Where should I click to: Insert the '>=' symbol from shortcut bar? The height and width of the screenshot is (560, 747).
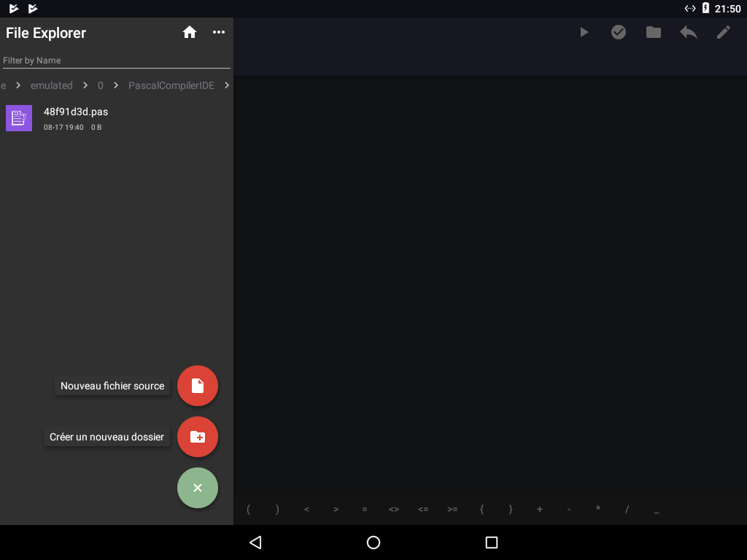point(452,510)
